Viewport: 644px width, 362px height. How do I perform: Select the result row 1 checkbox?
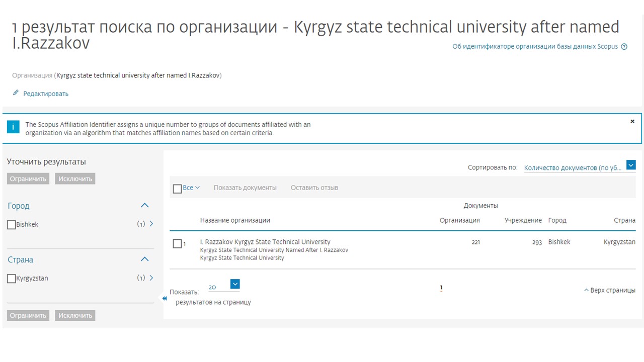177,244
